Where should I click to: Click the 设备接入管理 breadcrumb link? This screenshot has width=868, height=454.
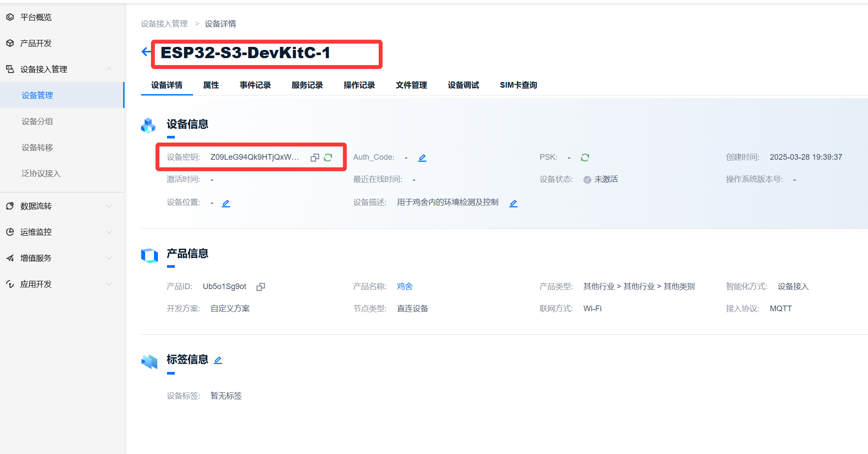coord(164,24)
